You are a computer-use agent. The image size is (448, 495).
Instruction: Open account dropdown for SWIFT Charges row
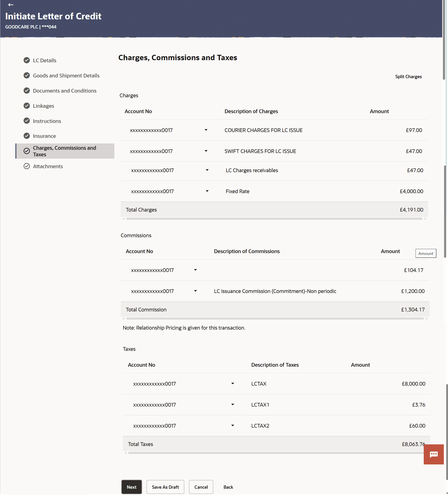pos(206,151)
